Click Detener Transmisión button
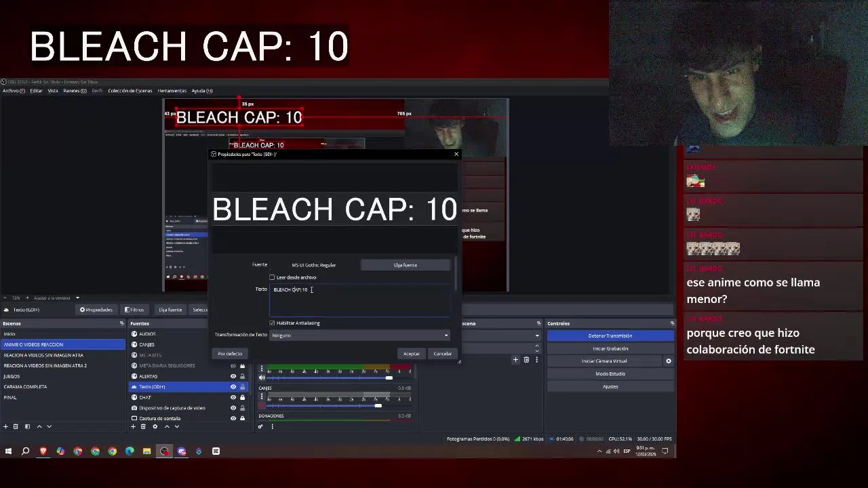The height and width of the screenshot is (488, 868). tap(610, 336)
